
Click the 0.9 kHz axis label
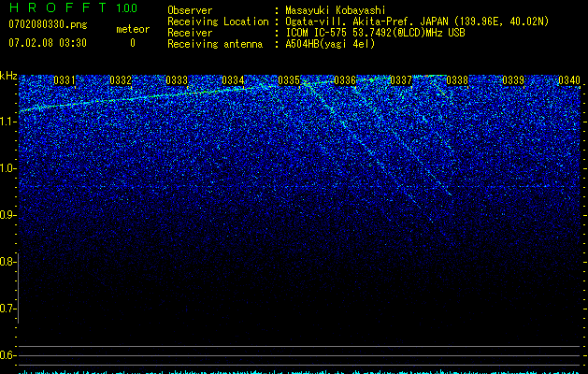(x=7, y=215)
